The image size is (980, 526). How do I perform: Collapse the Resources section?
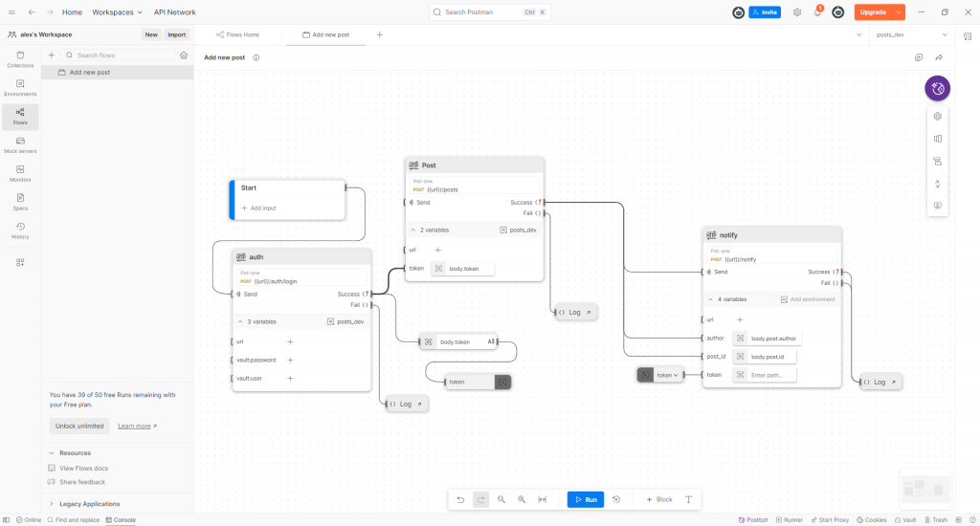pyautogui.click(x=52, y=453)
